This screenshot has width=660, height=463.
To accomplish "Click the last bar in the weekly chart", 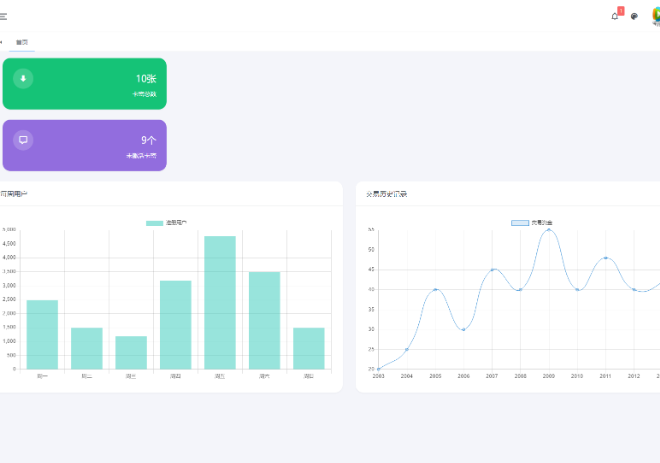I will pos(309,348).
